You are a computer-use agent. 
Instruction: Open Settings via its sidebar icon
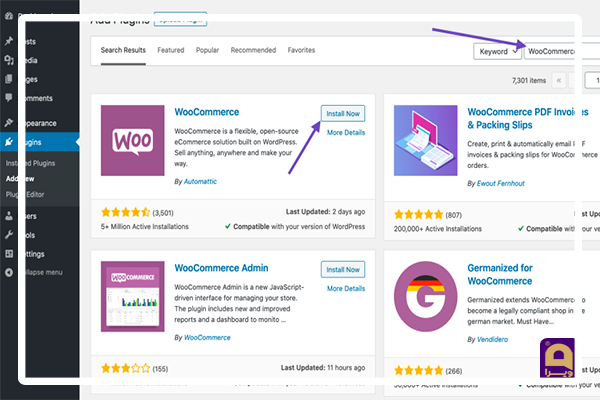(9, 253)
